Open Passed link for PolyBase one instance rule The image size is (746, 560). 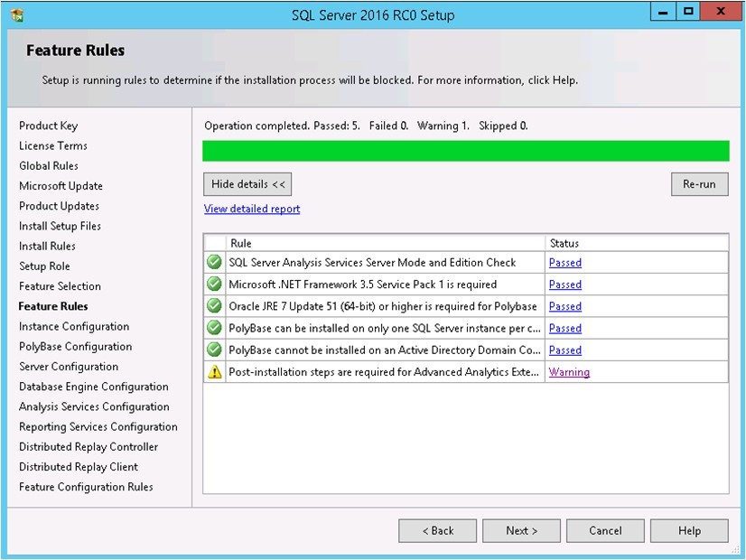(565, 328)
